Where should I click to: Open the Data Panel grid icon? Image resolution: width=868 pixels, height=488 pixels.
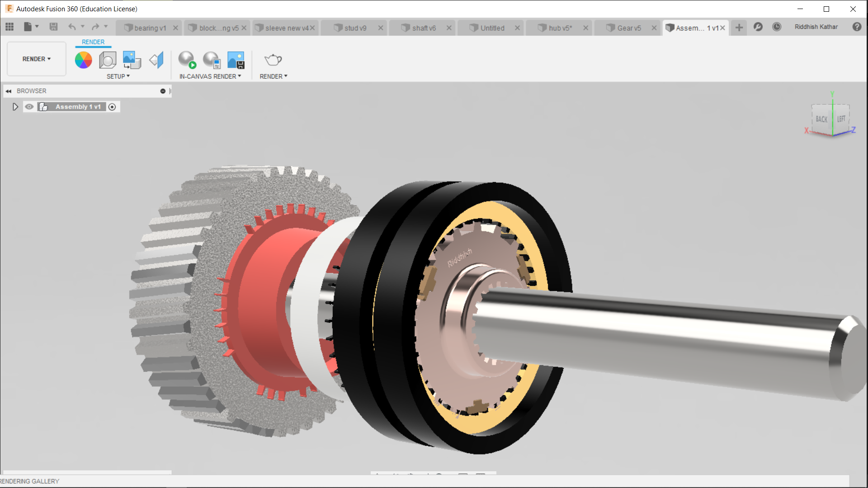tap(9, 27)
